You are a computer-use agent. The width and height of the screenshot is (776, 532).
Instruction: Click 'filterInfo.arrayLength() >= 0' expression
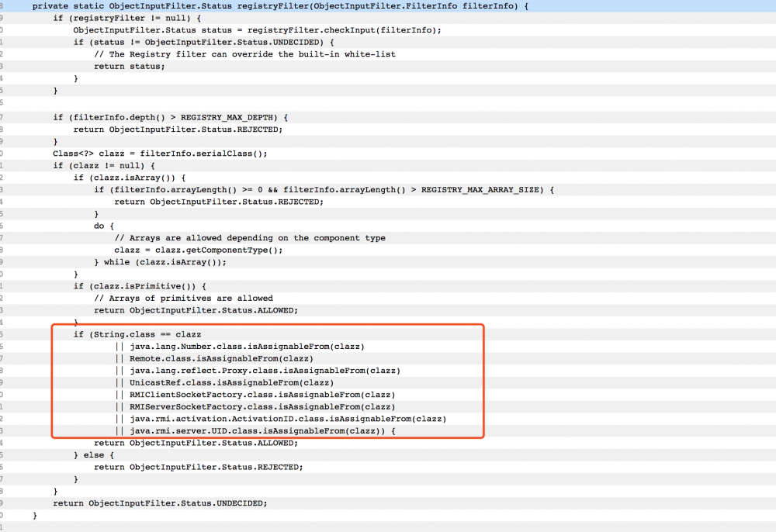tap(189, 190)
